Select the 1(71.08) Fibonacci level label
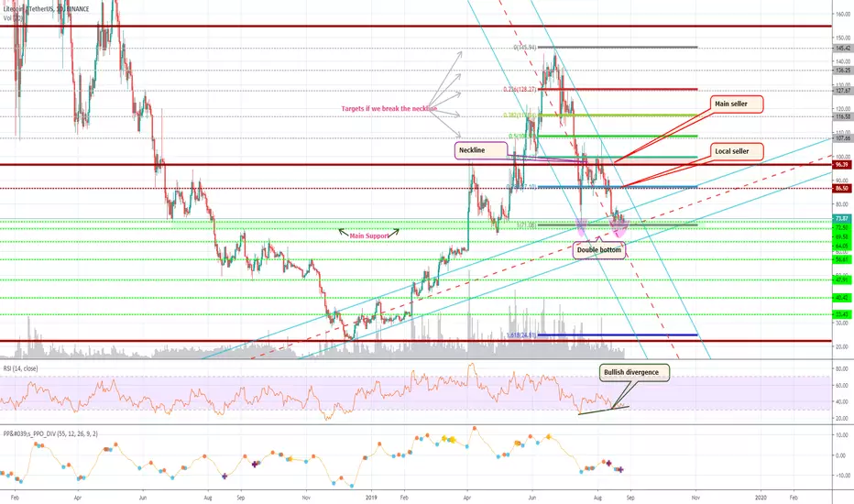Image resolution: width=854 pixels, height=504 pixels. click(x=526, y=225)
